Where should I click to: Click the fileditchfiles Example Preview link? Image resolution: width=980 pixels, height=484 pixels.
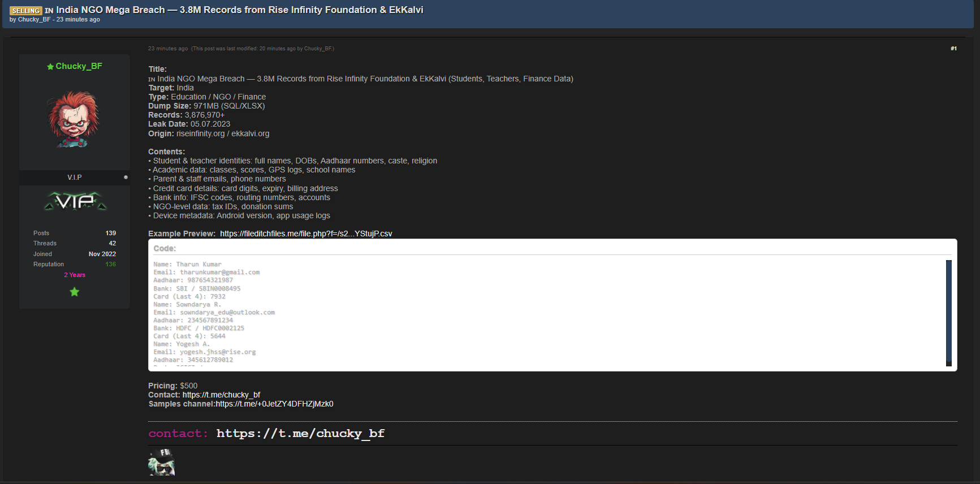pyautogui.click(x=306, y=234)
